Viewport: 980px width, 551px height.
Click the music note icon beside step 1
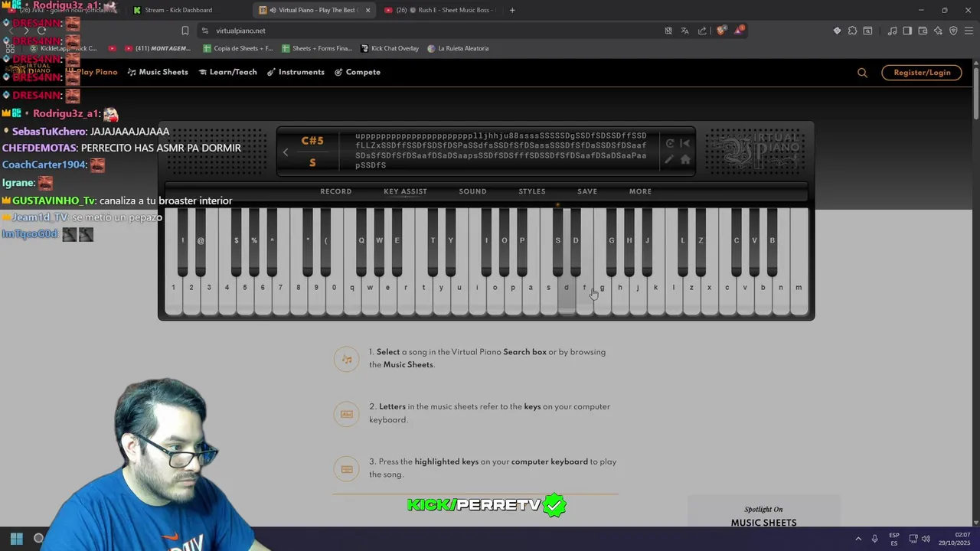coord(347,359)
